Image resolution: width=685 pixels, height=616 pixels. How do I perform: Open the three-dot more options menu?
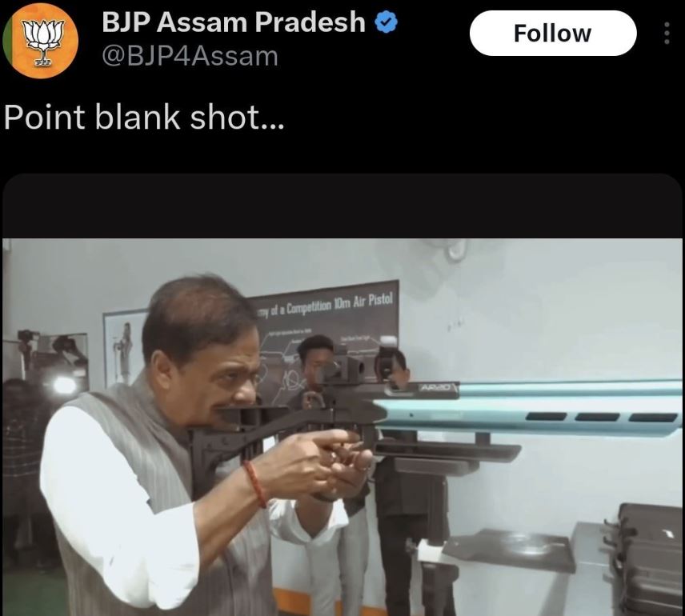[x=667, y=34]
